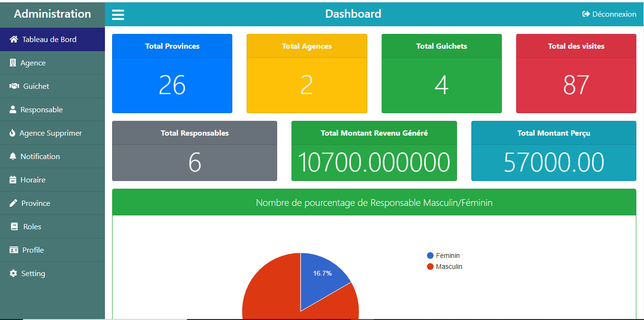Click the handshake icon beside Guichet

(x=14, y=86)
